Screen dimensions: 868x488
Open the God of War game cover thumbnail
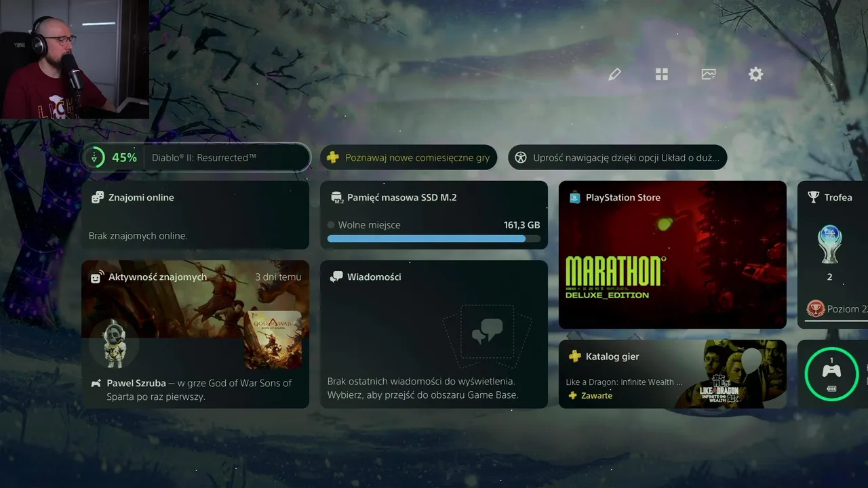point(273,340)
